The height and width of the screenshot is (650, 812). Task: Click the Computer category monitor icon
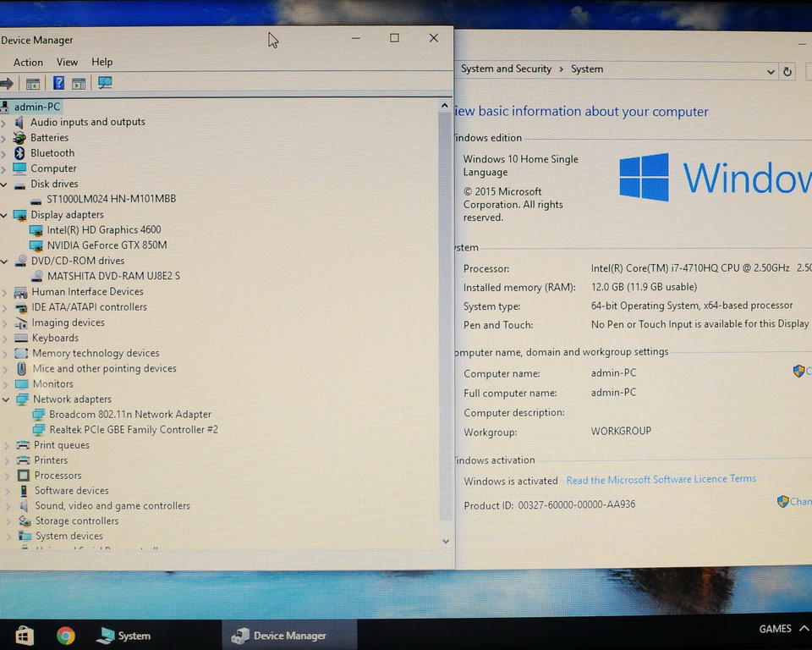tap(19, 168)
